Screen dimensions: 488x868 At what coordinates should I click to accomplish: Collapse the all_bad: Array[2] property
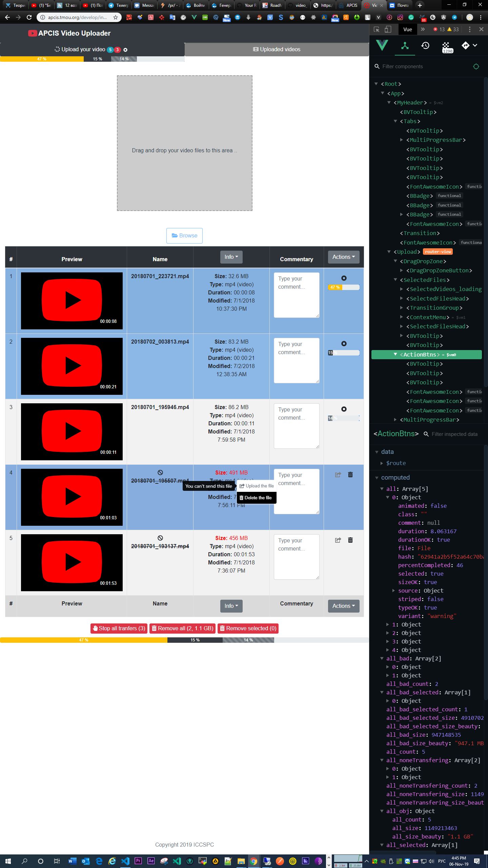(382, 658)
